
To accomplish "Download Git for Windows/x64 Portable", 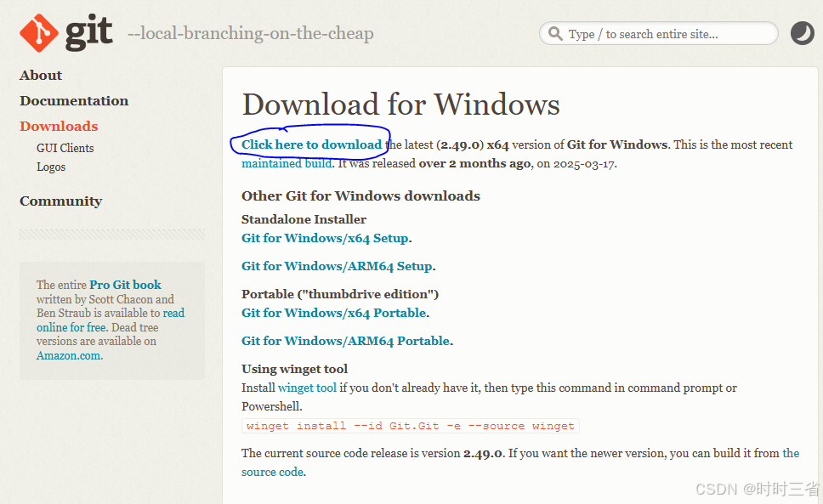I will (334, 313).
